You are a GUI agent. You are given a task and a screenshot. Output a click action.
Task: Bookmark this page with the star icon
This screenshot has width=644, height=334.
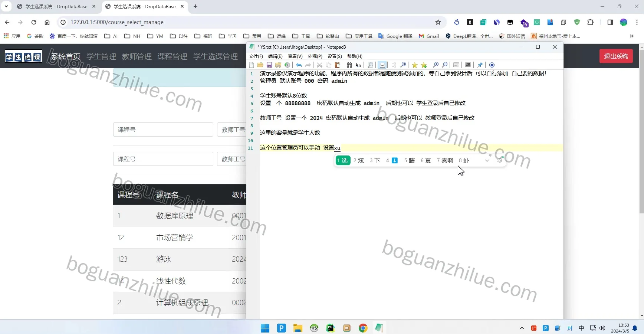pos(438,22)
